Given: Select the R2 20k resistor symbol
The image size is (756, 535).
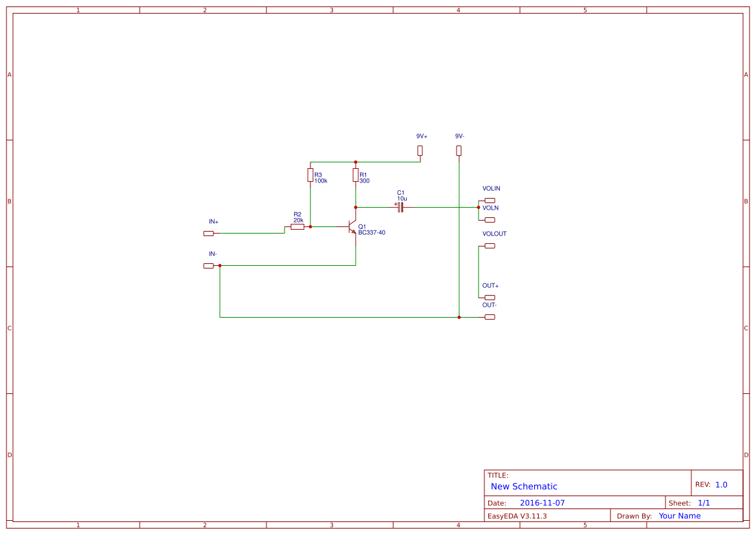Looking at the screenshot, I should pos(298,226).
